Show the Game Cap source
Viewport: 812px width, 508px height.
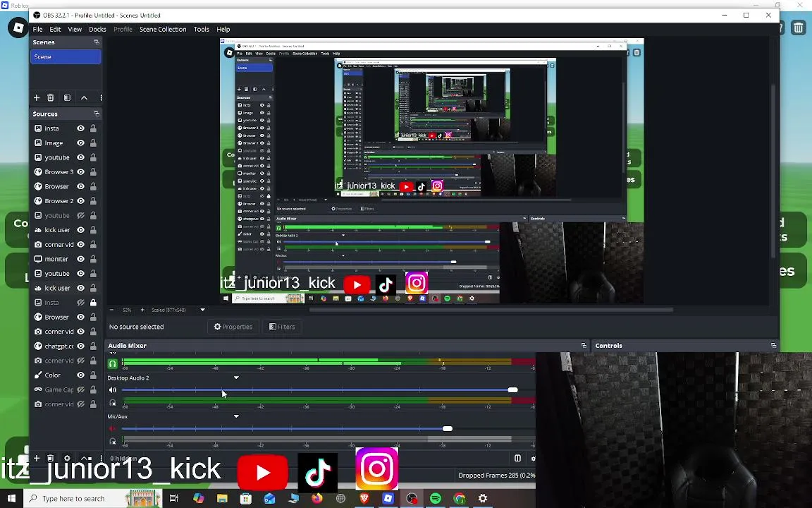tap(81, 389)
